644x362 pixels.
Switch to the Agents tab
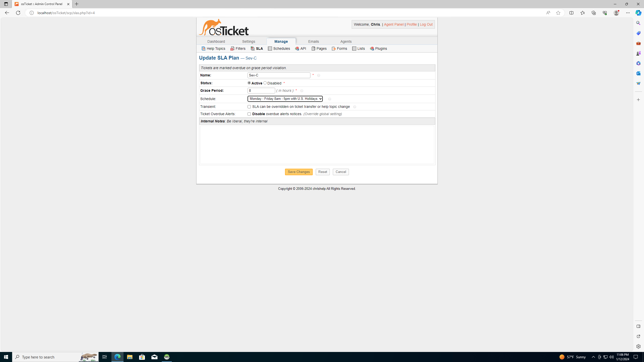click(x=346, y=41)
